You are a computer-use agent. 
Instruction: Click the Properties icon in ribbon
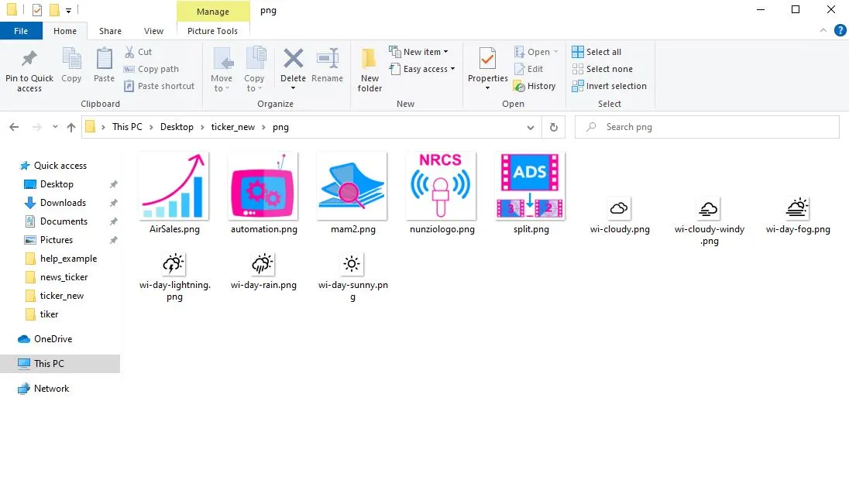487,60
